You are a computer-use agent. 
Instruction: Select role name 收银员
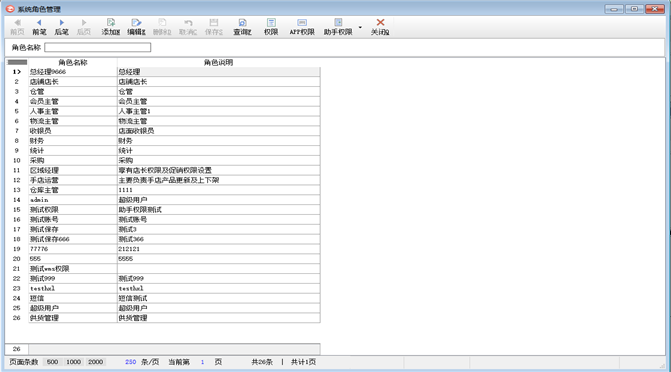(x=73, y=131)
